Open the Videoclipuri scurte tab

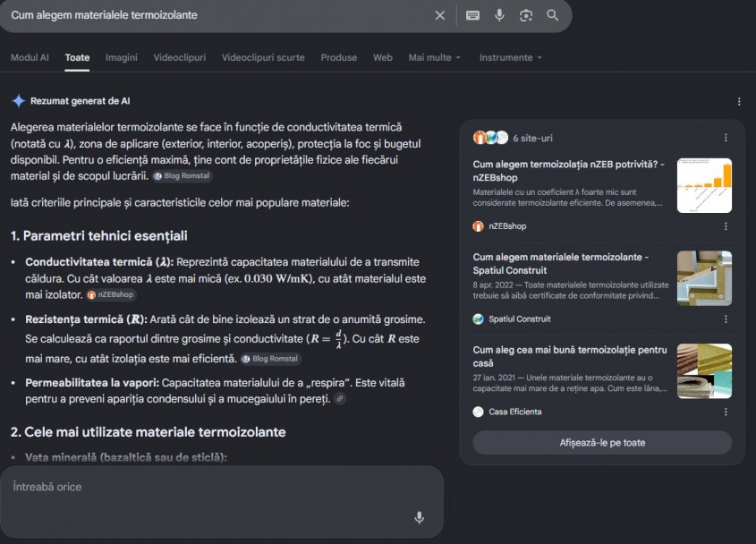(263, 57)
